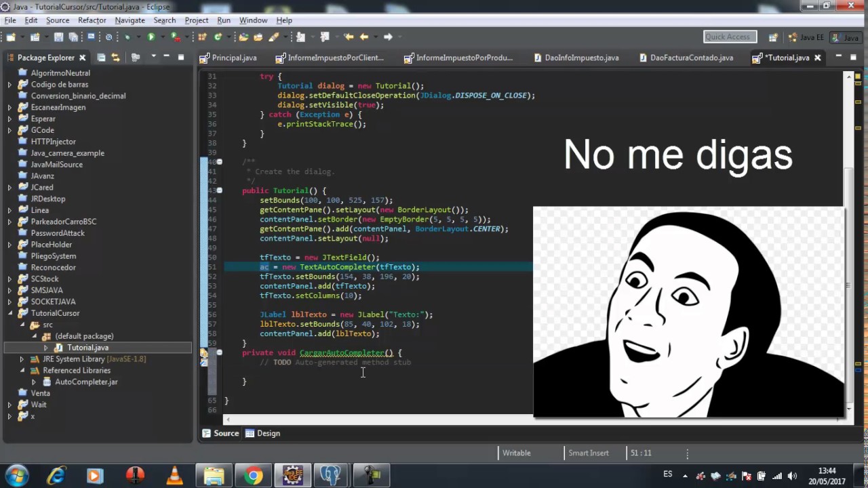Click the Quick Access search field

(x=731, y=37)
